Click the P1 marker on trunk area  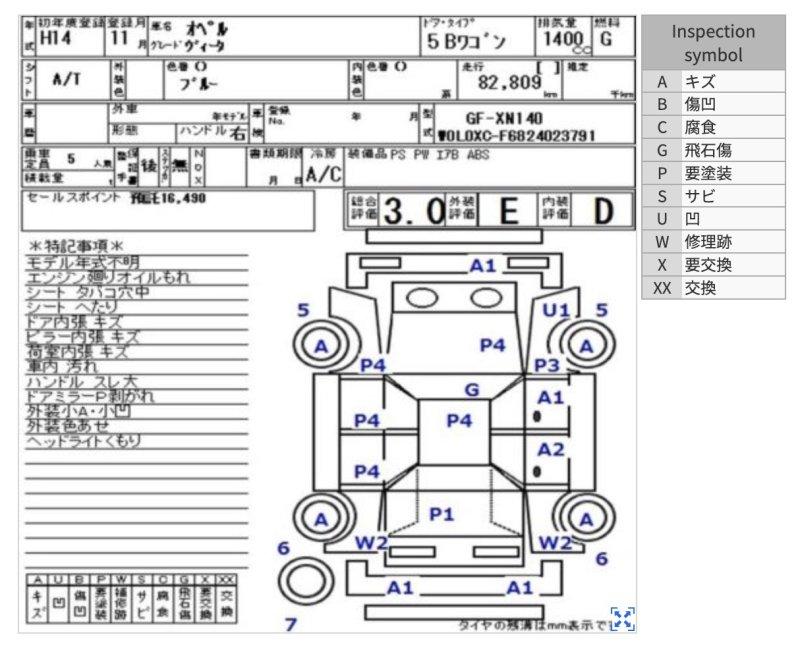[x=441, y=514]
